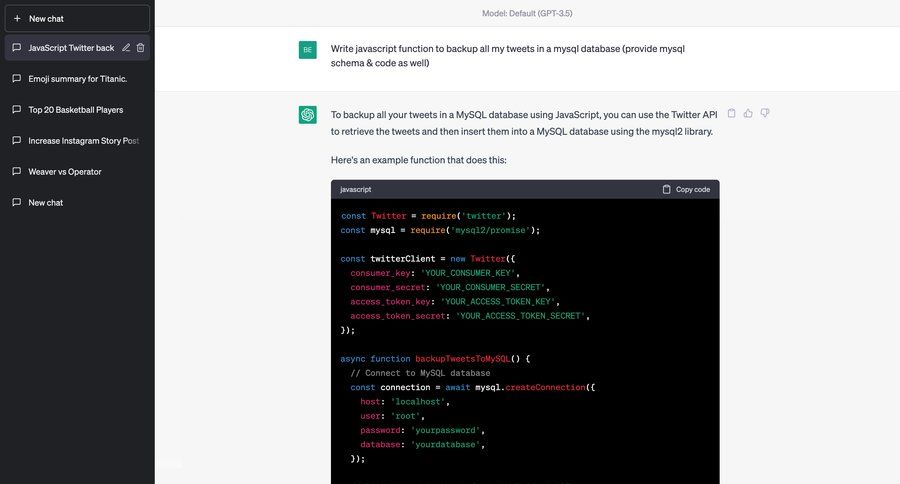Screen dimensions: 900x484
Task: Delete chat using the trash icon
Action: click(x=141, y=48)
